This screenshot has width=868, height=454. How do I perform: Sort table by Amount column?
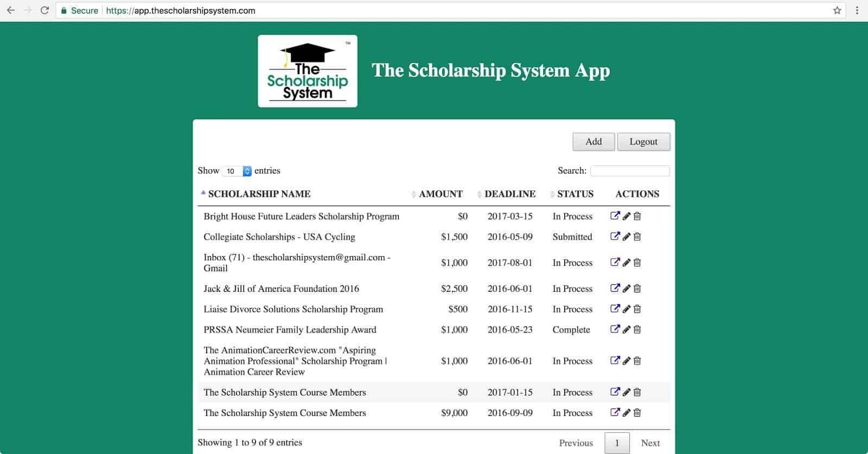click(441, 194)
